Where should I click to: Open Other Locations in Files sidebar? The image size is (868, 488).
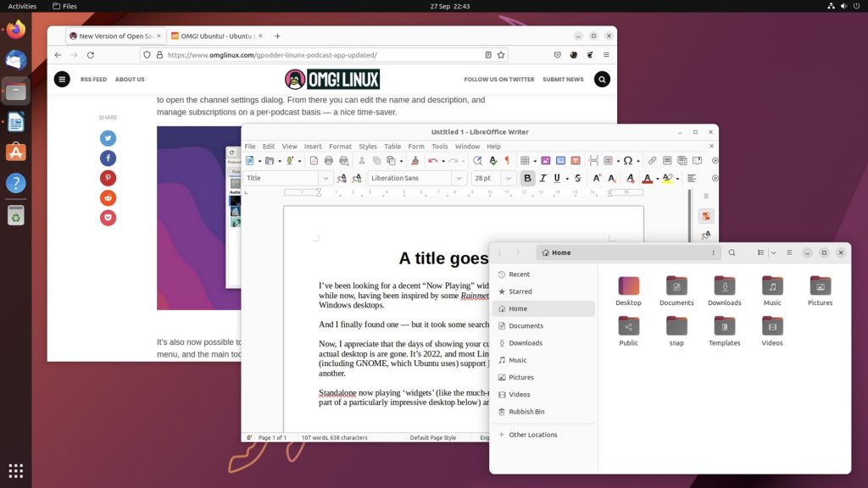pos(543,435)
